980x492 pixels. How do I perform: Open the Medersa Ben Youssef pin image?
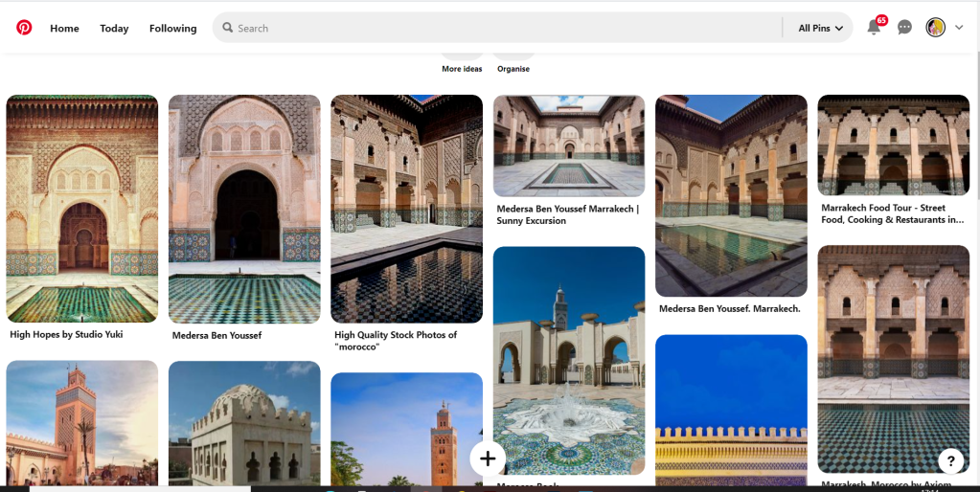coord(244,209)
